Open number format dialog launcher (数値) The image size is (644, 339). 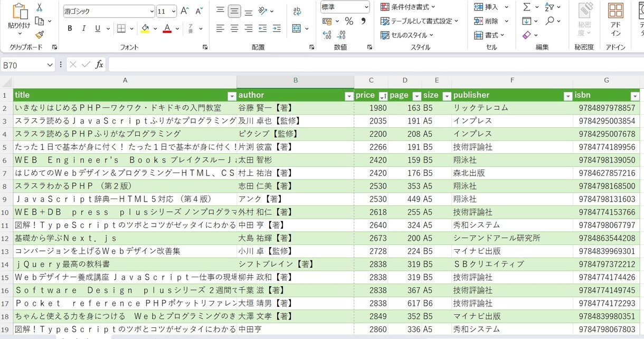click(370, 47)
